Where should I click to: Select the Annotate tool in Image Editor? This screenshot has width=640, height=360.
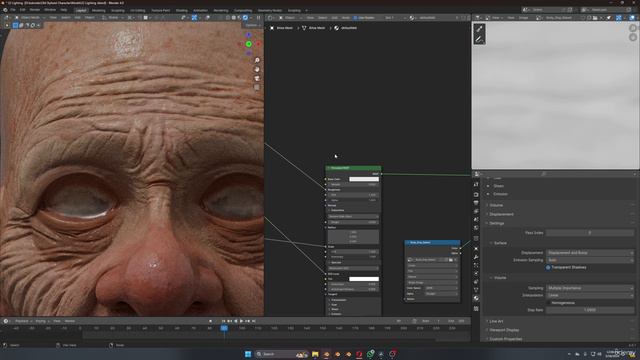point(480,39)
